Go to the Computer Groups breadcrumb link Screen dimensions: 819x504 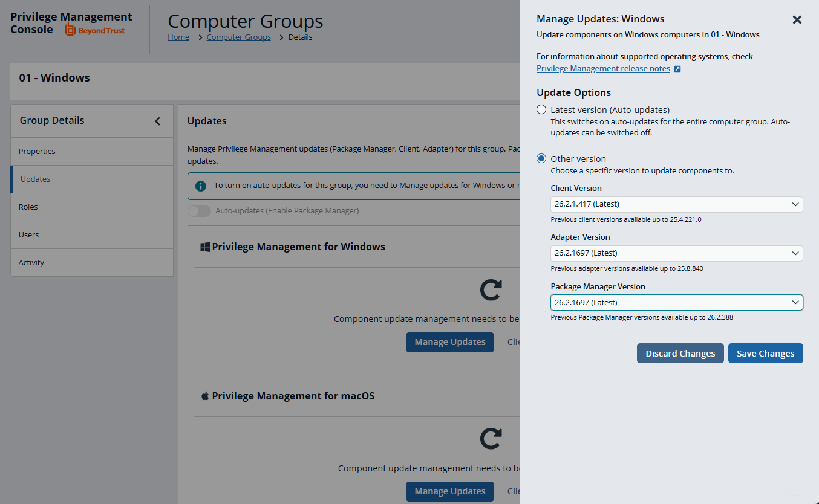pos(238,37)
